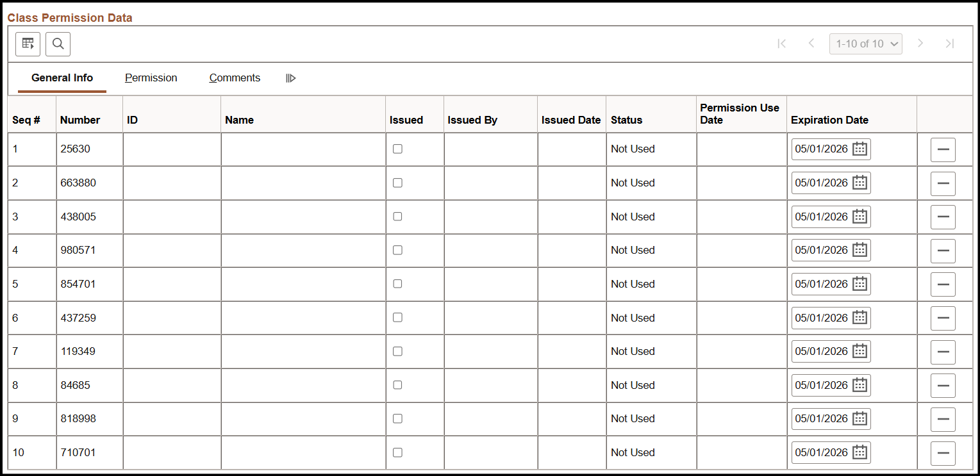Viewport: 980px width, 476px height.
Task: Open the Comments tab
Action: (235, 78)
